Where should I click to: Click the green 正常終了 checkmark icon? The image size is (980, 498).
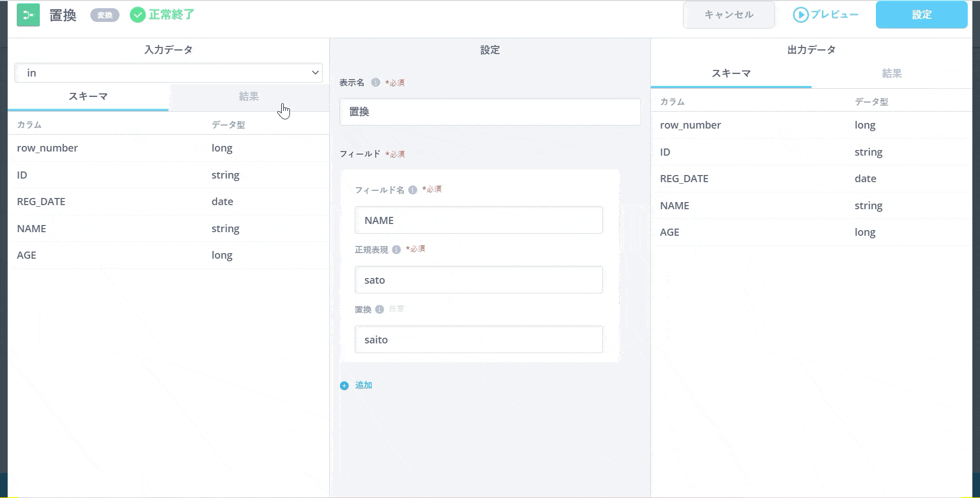pyautogui.click(x=137, y=15)
